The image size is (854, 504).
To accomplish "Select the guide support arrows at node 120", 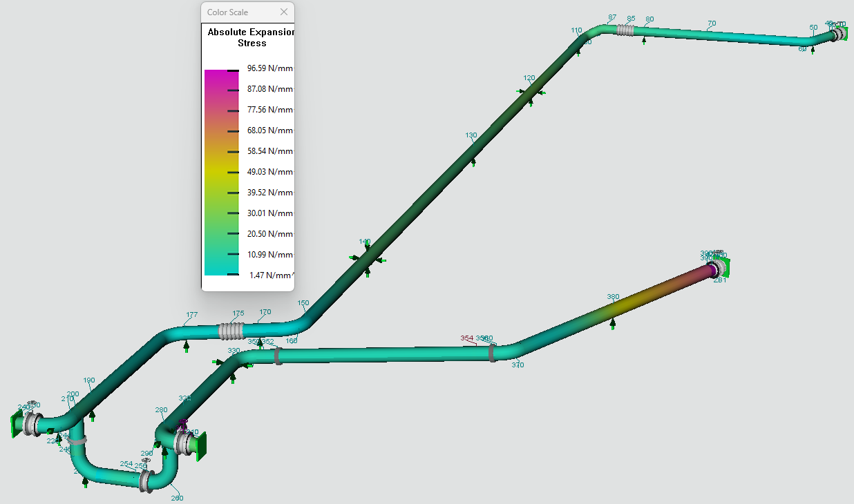I will 531,95.
